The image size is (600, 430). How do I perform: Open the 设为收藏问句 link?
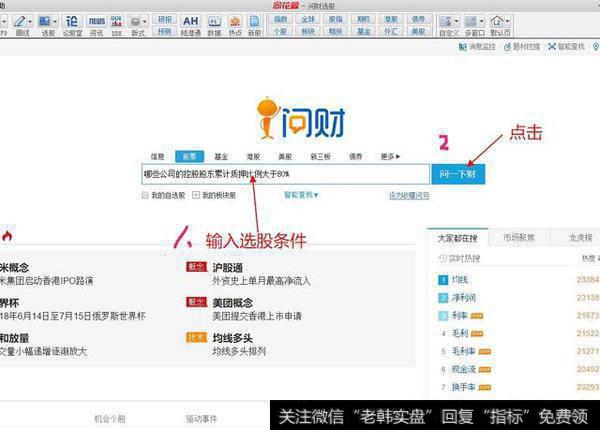(x=408, y=195)
